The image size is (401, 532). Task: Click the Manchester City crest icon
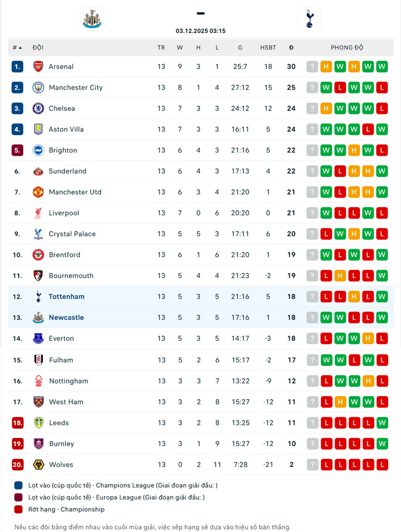[x=38, y=87]
